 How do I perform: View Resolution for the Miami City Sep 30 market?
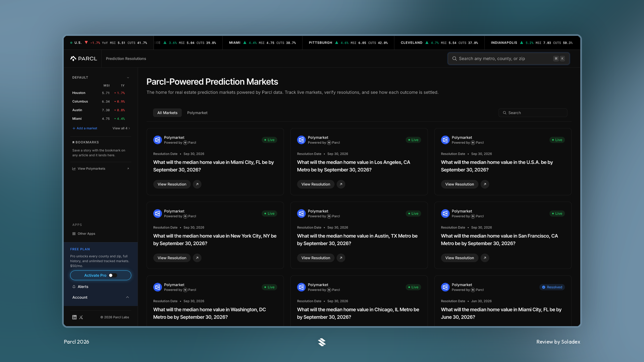(172, 184)
